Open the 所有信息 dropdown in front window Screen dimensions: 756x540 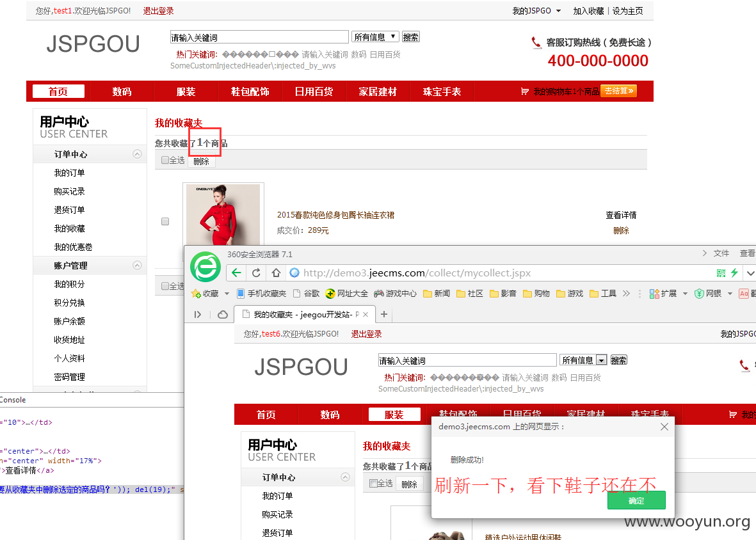coord(583,360)
